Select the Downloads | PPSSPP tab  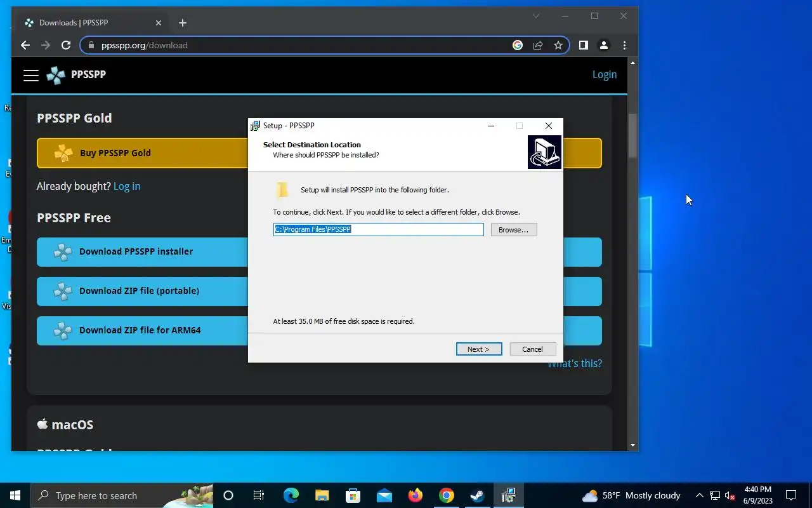point(93,23)
